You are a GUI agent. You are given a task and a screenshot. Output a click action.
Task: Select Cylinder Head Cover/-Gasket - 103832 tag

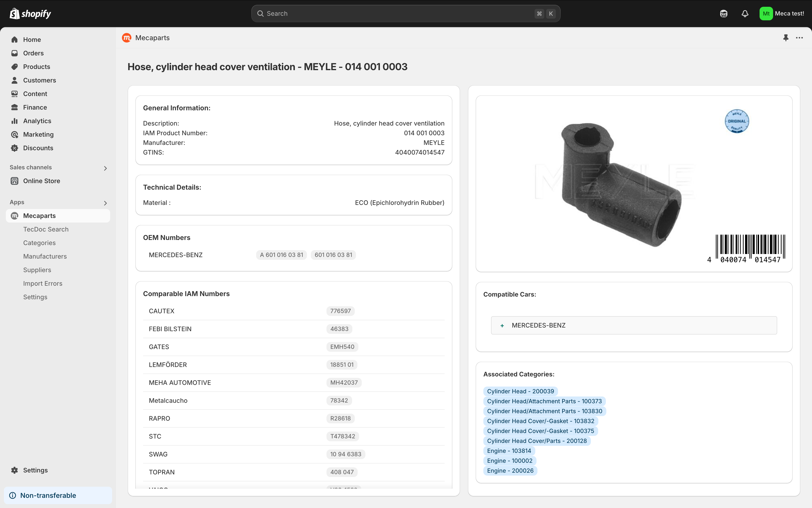point(541,421)
